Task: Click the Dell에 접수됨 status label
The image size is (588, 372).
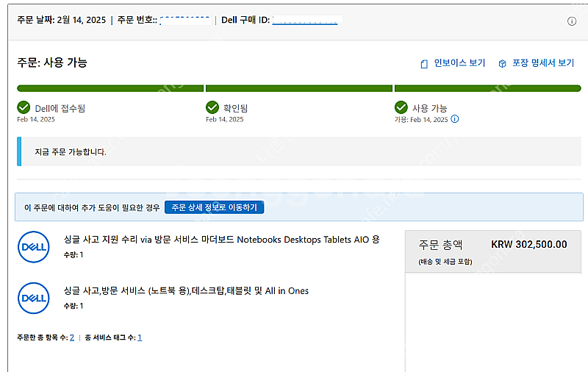Action: point(60,108)
